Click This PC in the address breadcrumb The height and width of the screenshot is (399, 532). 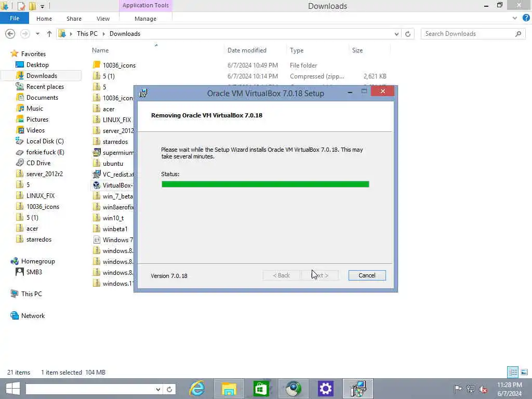point(87,34)
